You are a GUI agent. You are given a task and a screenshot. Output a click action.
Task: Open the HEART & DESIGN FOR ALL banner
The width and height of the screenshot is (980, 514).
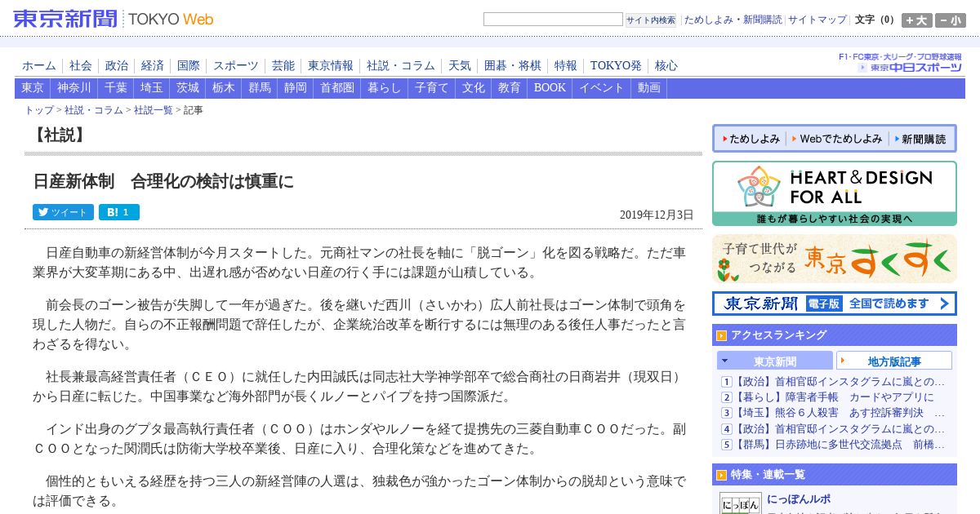(835, 193)
